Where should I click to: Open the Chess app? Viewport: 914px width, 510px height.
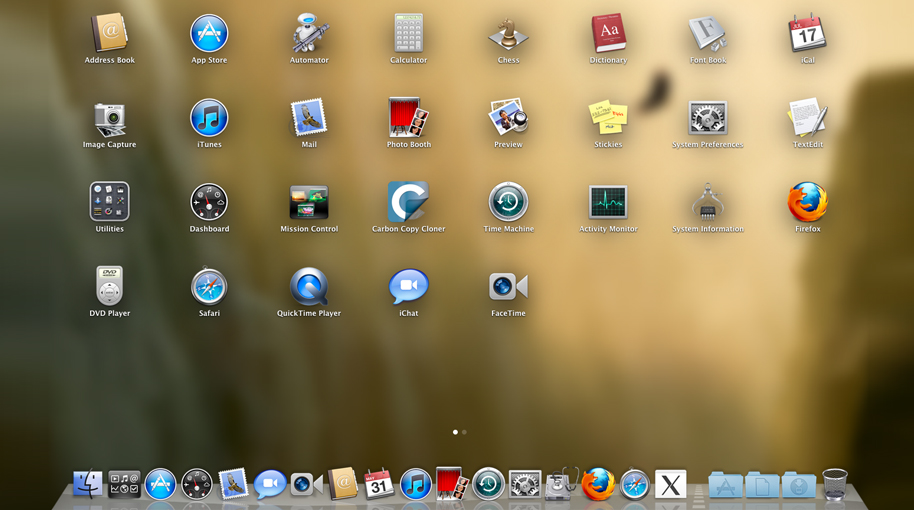[508, 33]
